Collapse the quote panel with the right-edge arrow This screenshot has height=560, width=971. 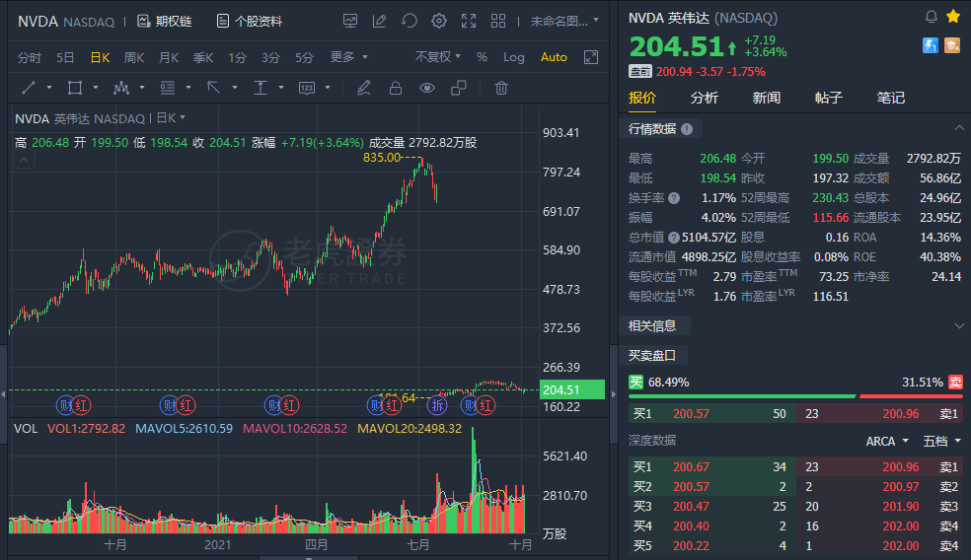(613, 393)
